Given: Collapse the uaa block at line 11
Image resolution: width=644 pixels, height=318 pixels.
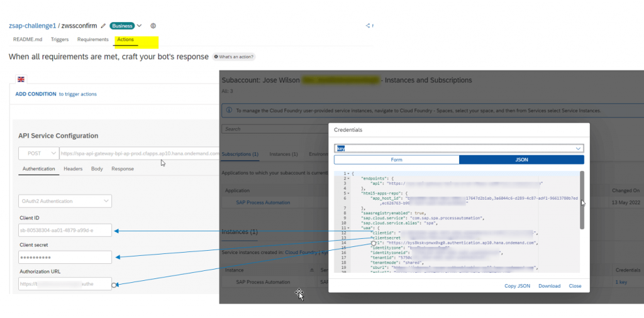Looking at the screenshot, I should pos(348,228).
